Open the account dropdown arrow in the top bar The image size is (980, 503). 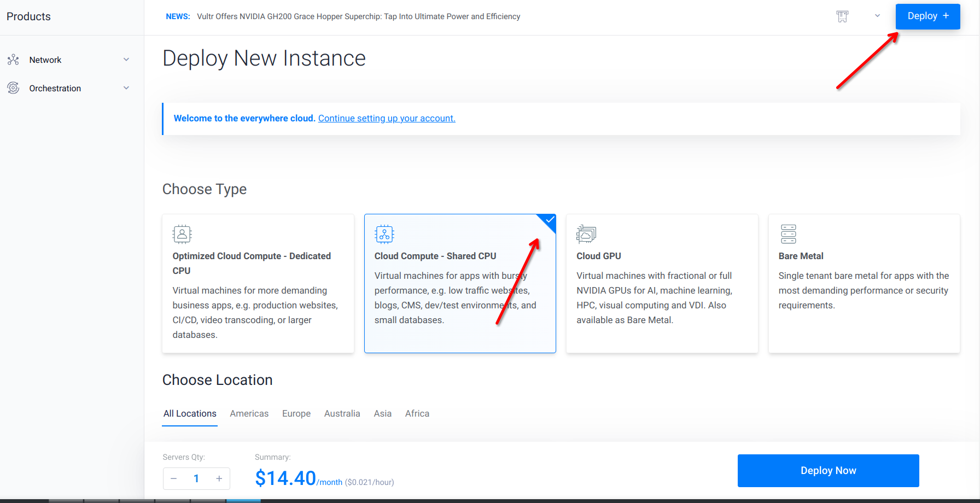coord(877,16)
